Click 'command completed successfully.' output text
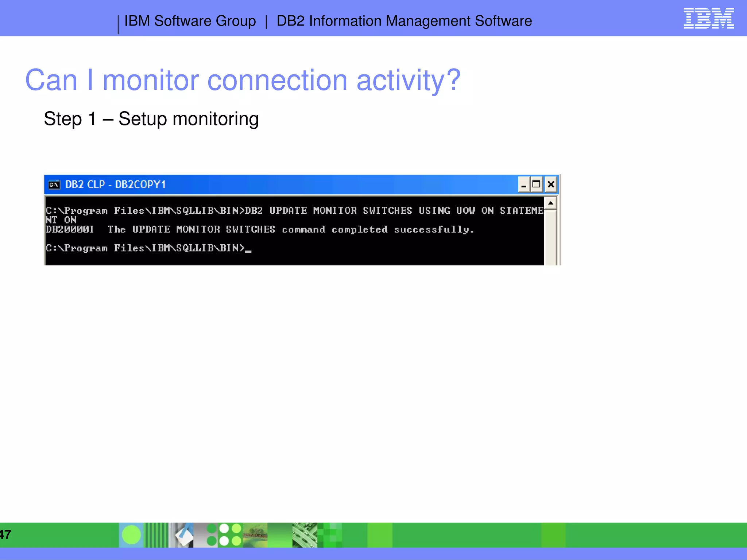Image resolution: width=747 pixels, height=560 pixels. coord(378,230)
